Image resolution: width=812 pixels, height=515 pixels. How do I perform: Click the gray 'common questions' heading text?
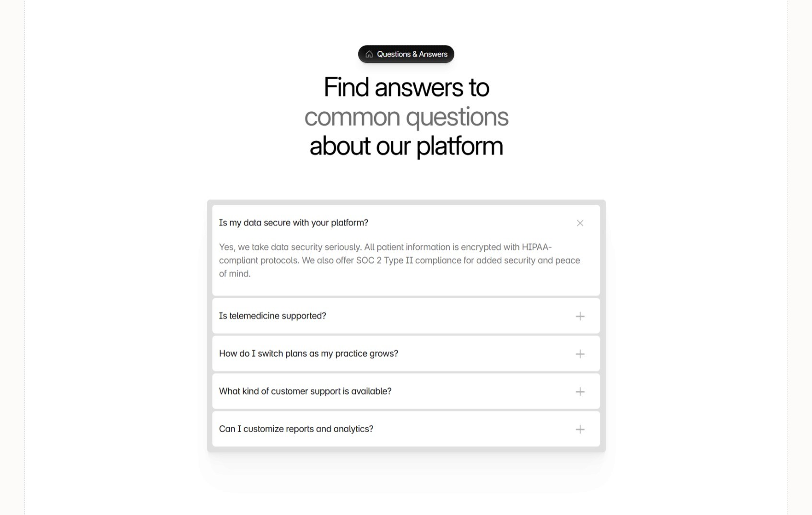tap(406, 117)
